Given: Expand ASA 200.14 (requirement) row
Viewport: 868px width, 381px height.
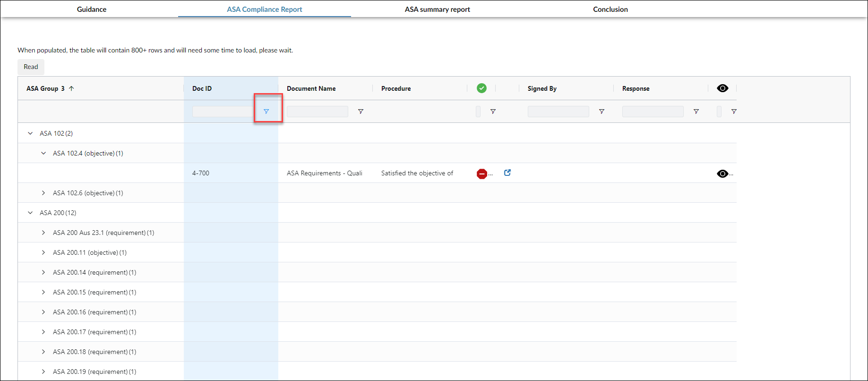Looking at the screenshot, I should (43, 272).
